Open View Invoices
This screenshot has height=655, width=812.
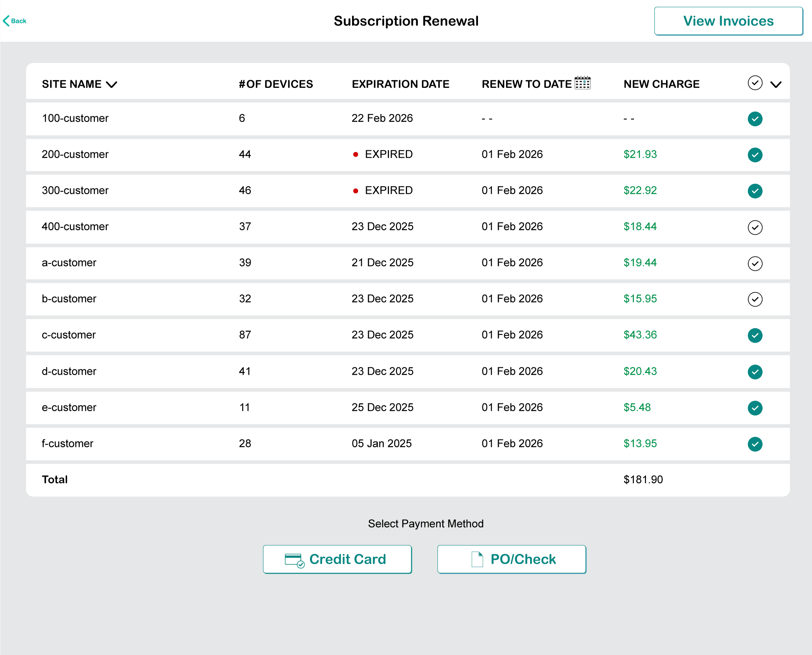pos(728,21)
